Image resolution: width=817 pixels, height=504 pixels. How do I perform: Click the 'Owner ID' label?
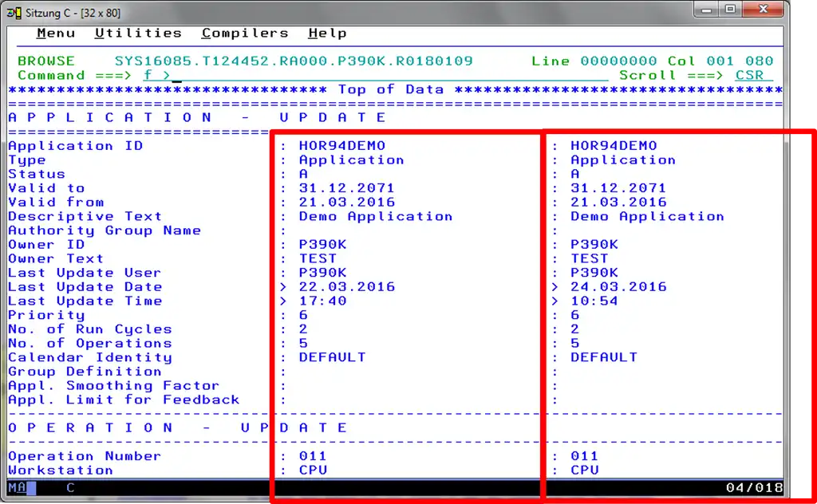(46, 244)
